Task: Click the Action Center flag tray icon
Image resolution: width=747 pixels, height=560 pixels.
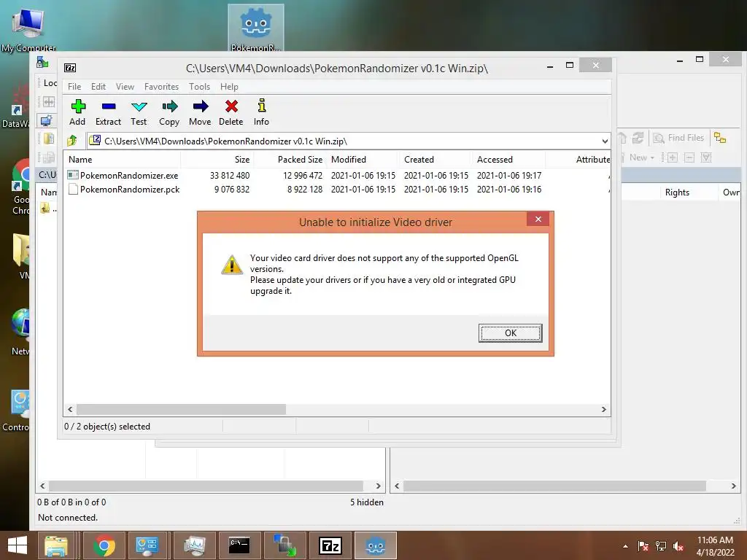Action: (643, 547)
